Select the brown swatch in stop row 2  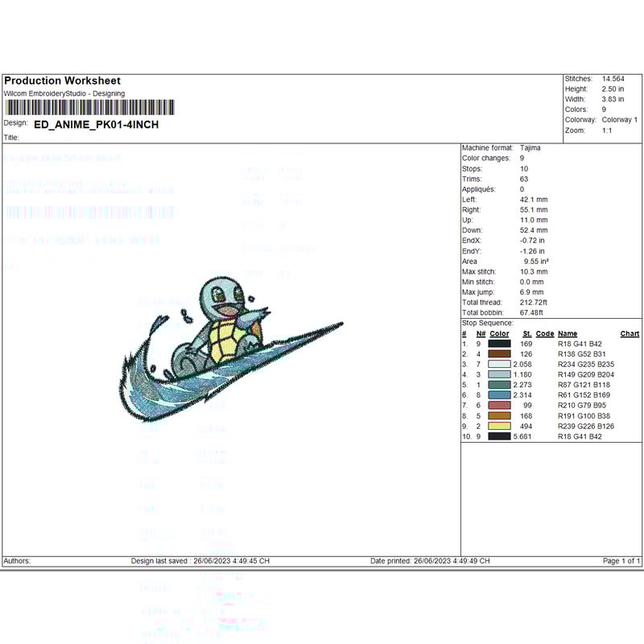point(499,354)
